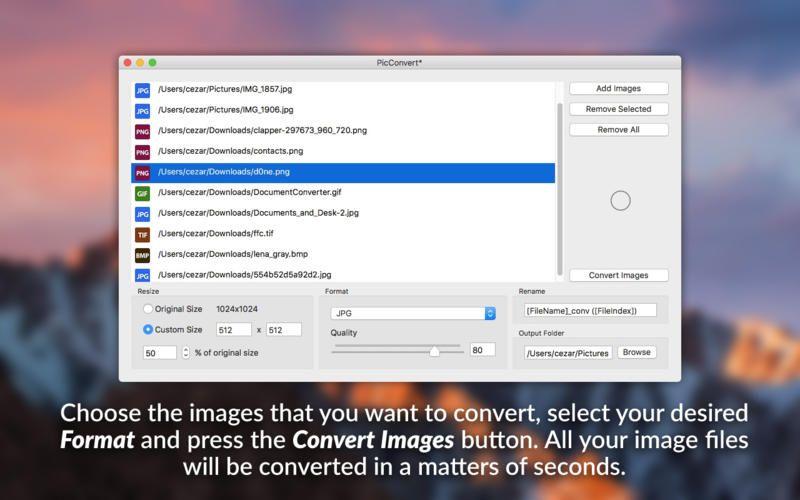
Task: Click the Rename pattern text field
Action: [x=589, y=310]
